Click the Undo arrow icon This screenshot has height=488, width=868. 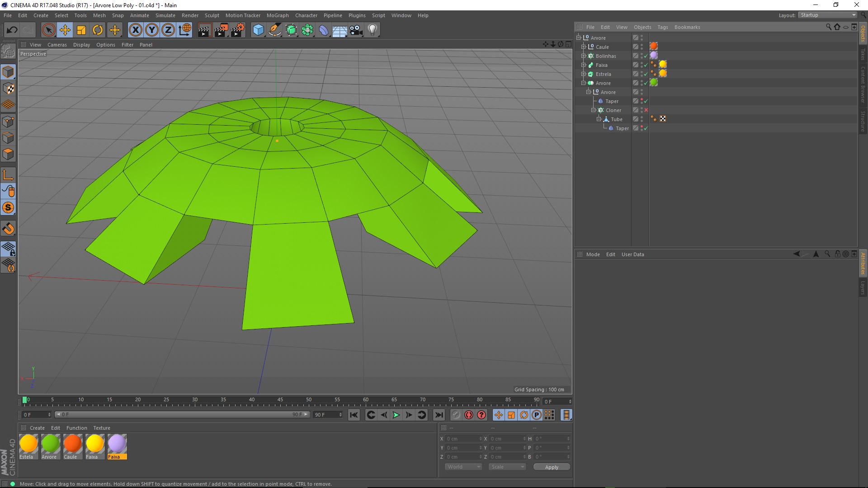12,30
